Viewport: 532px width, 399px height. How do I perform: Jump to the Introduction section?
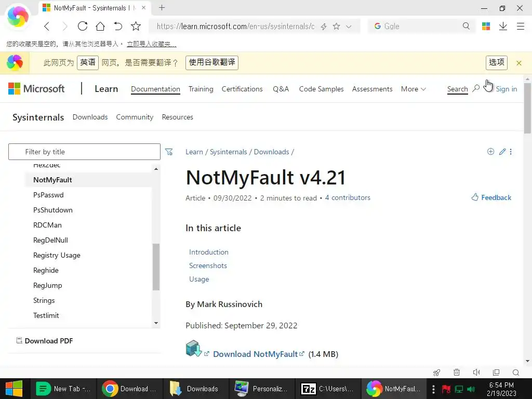coord(209,252)
